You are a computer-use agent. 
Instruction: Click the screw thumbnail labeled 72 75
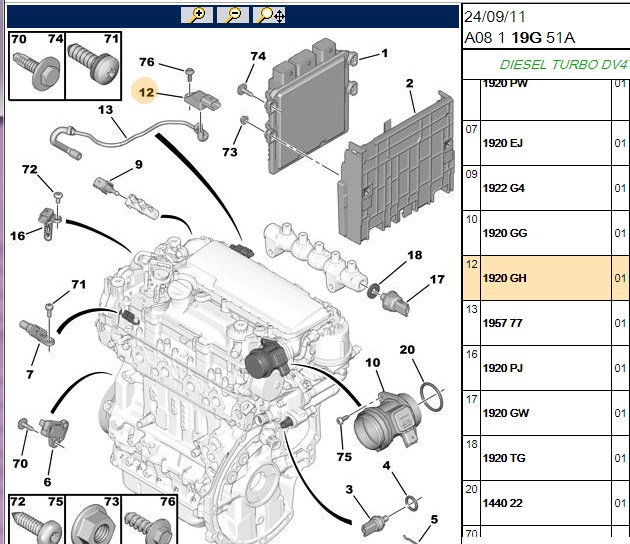pyautogui.click(x=37, y=519)
